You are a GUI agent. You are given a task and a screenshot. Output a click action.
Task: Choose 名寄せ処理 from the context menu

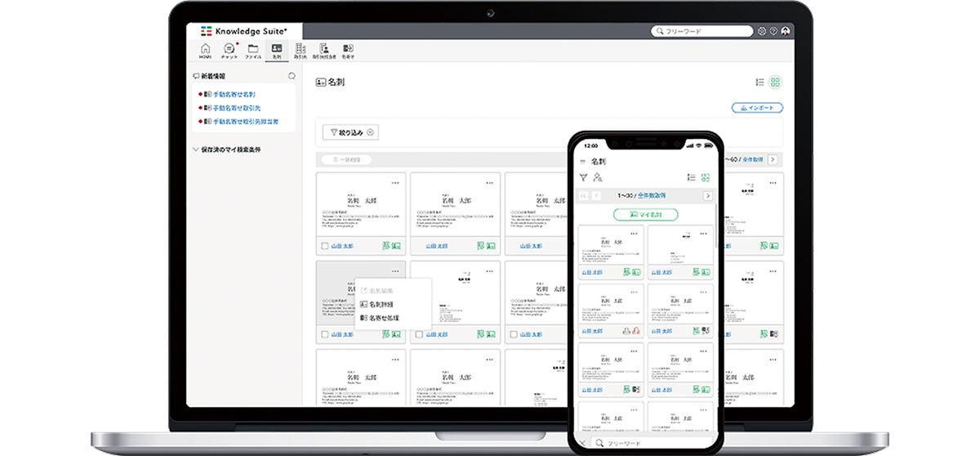383,318
